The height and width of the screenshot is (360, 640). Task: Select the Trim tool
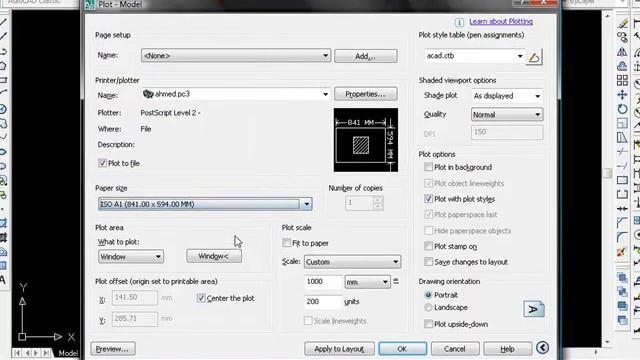[622, 152]
